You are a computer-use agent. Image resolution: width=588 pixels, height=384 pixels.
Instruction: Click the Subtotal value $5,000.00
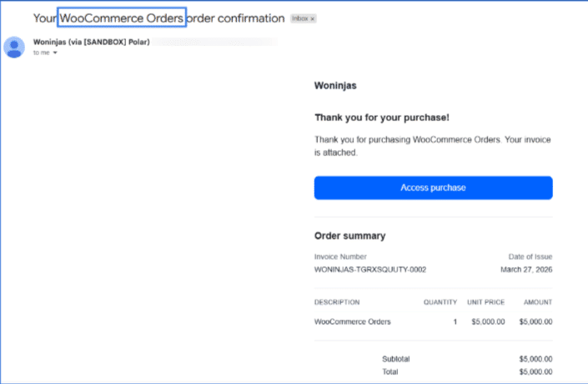tap(535, 359)
